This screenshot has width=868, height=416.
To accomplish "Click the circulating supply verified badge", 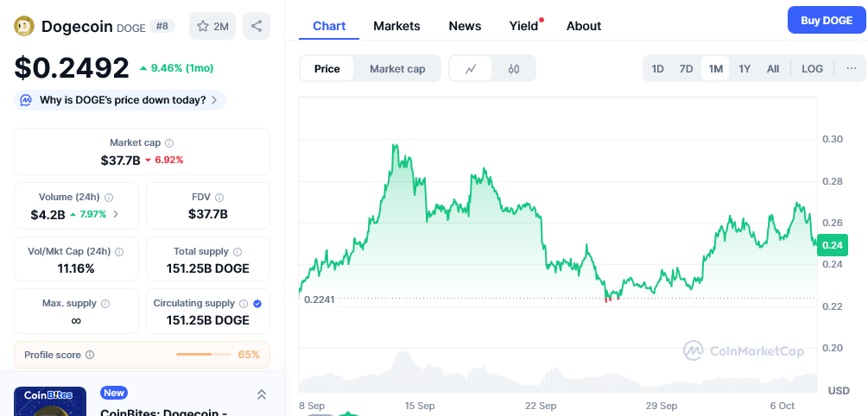I will (257, 304).
